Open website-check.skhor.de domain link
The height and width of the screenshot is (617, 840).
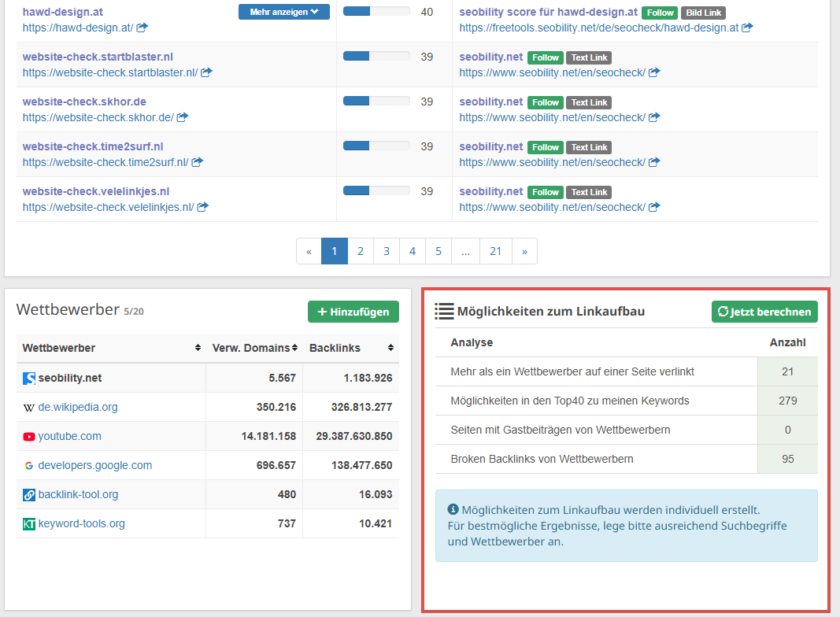84,102
